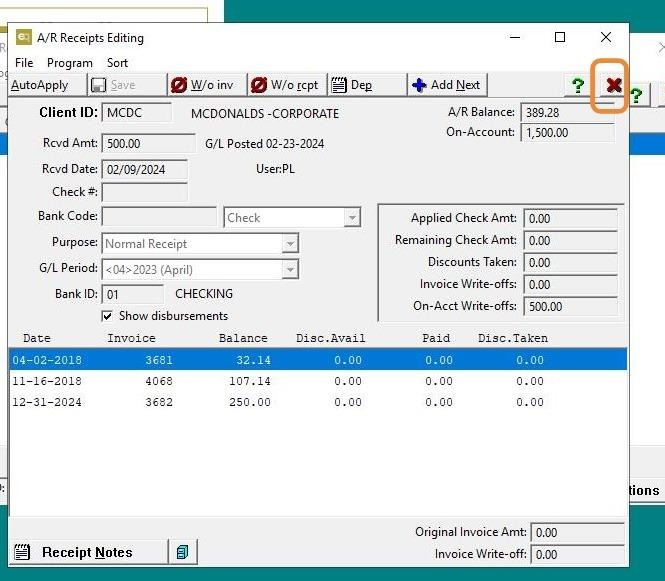This screenshot has height=581, width=665.
Task: Click the empty Check # field
Action: (145, 192)
